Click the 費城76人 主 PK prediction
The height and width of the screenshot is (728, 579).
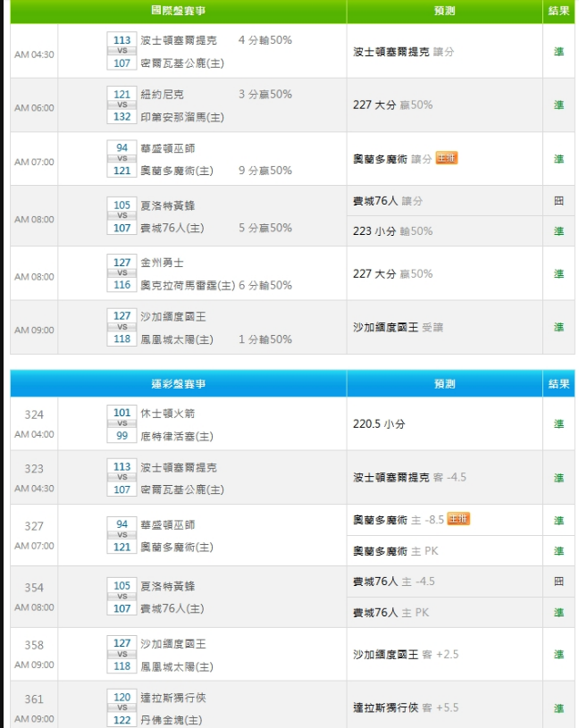391,613
